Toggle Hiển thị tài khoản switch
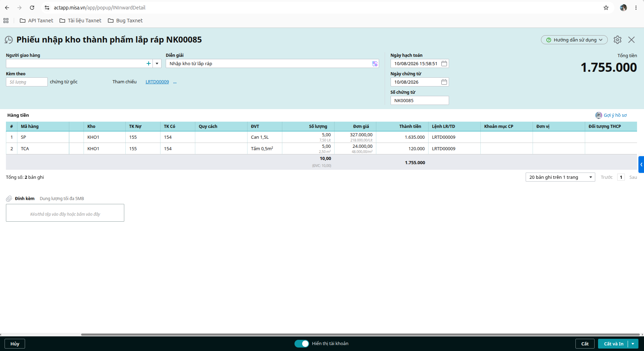The width and height of the screenshot is (644, 351). (x=301, y=344)
